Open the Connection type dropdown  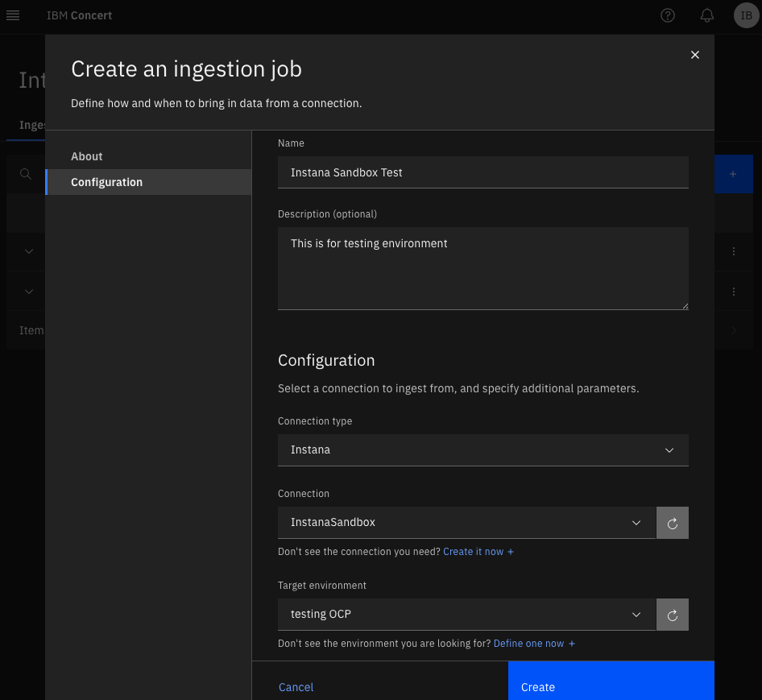click(x=483, y=450)
